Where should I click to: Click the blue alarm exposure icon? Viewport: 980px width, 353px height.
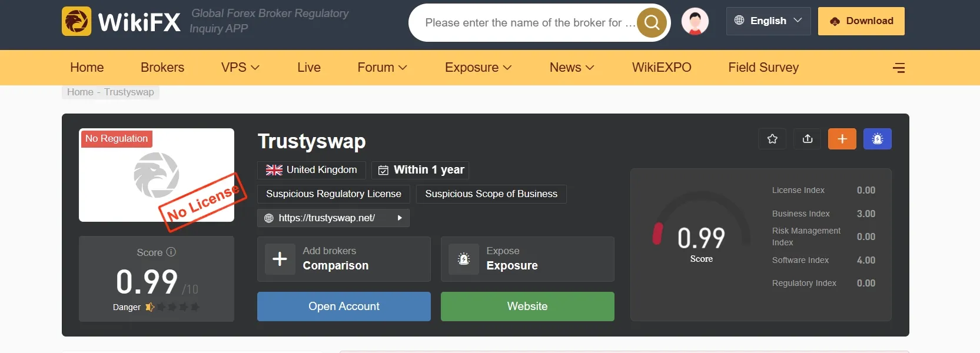(x=878, y=139)
